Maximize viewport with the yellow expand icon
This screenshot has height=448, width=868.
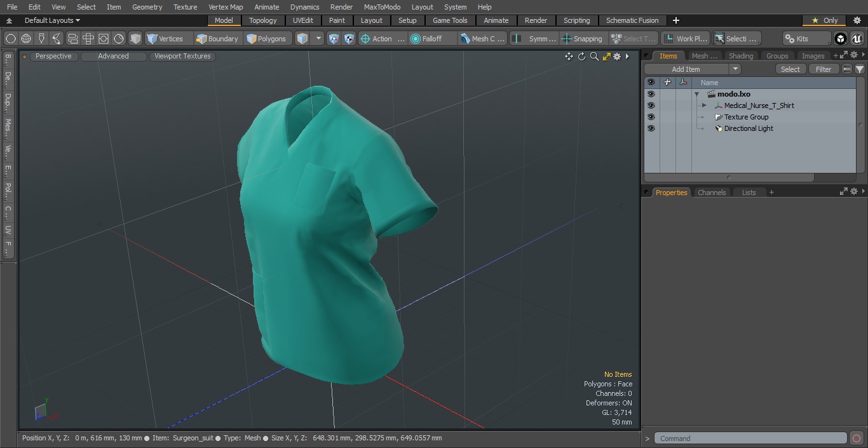click(x=606, y=57)
